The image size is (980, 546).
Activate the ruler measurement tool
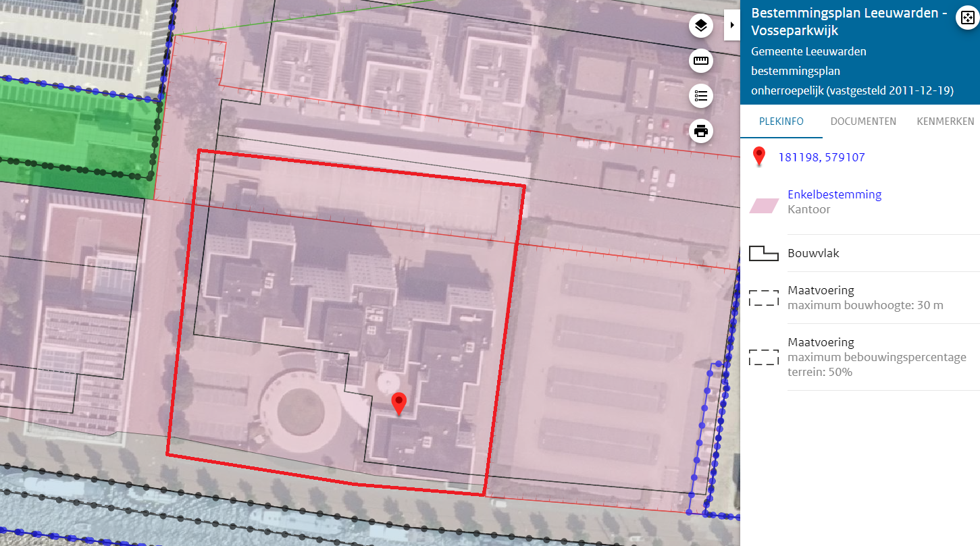(x=701, y=61)
